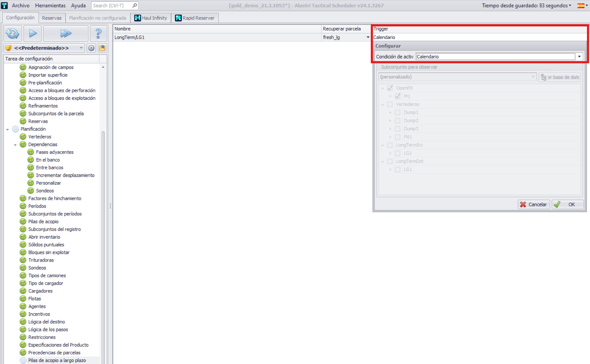The image size is (590, 364).
Task: Open the fresh_lg Recuperar parcela dropdown
Action: [368, 37]
